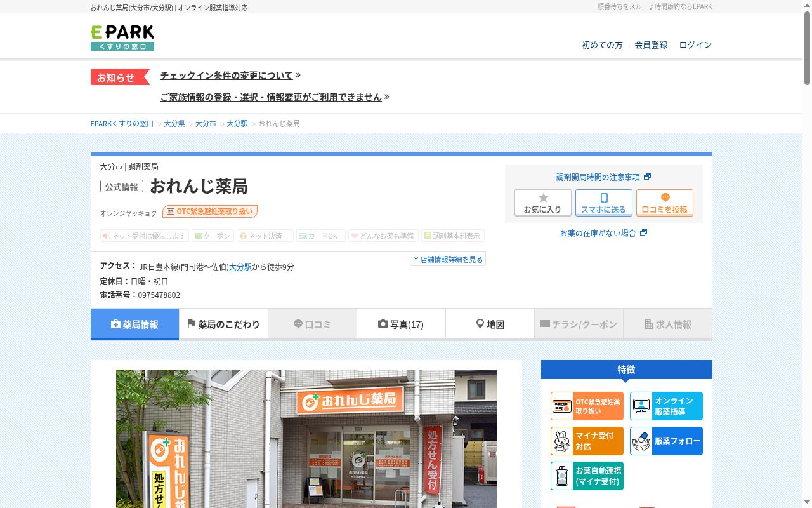Viewport: 812px width, 508px height.
Task: Expand 店舗情報詳細を見る
Action: 448,259
